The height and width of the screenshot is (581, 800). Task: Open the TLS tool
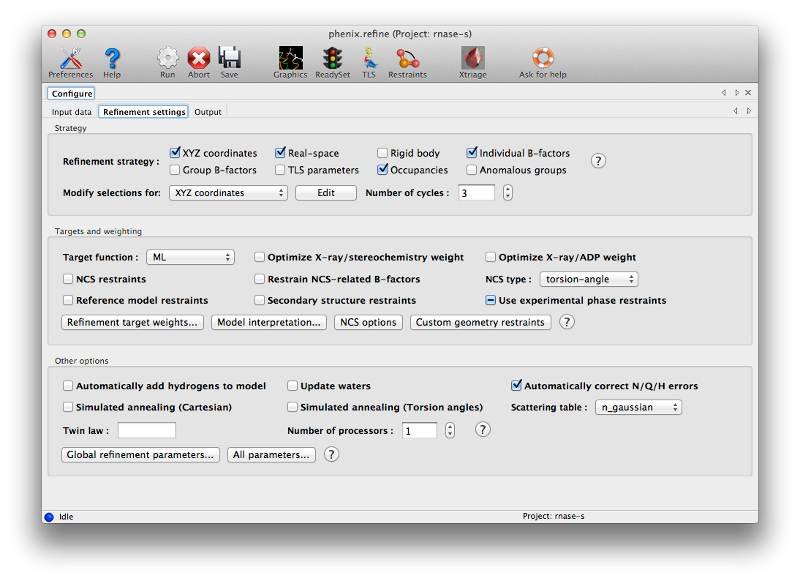point(369,58)
